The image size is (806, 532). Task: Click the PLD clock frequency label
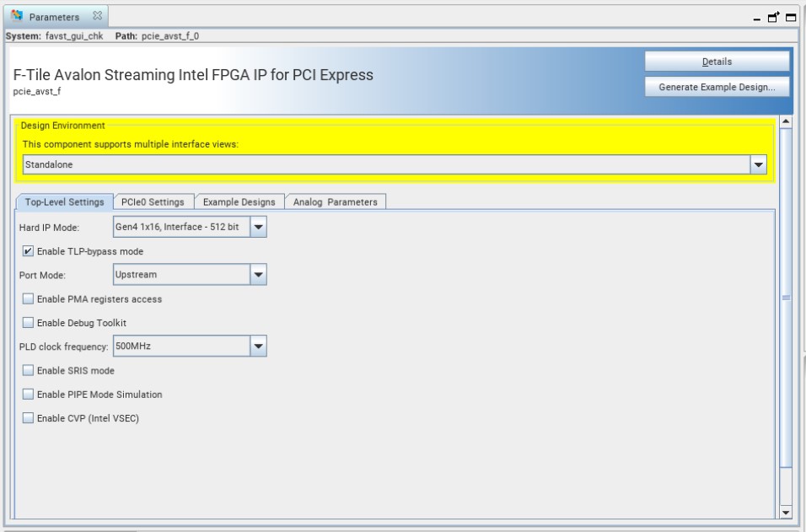pos(64,347)
